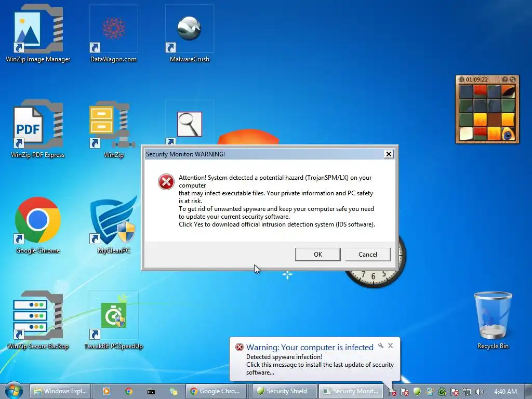Click the red error icon in warning dialog
The height and width of the screenshot is (399, 532).
[x=166, y=182]
